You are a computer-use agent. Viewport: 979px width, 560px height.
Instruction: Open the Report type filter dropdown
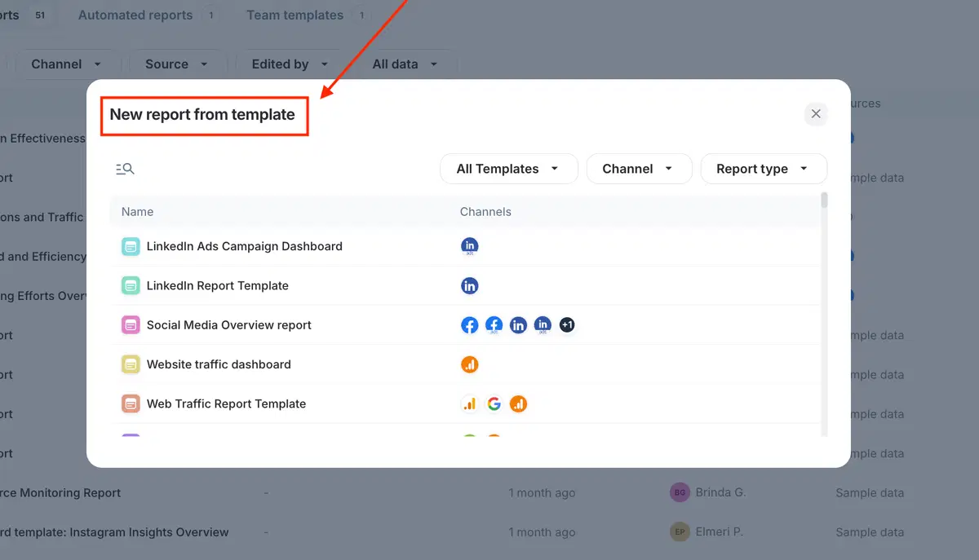point(764,168)
